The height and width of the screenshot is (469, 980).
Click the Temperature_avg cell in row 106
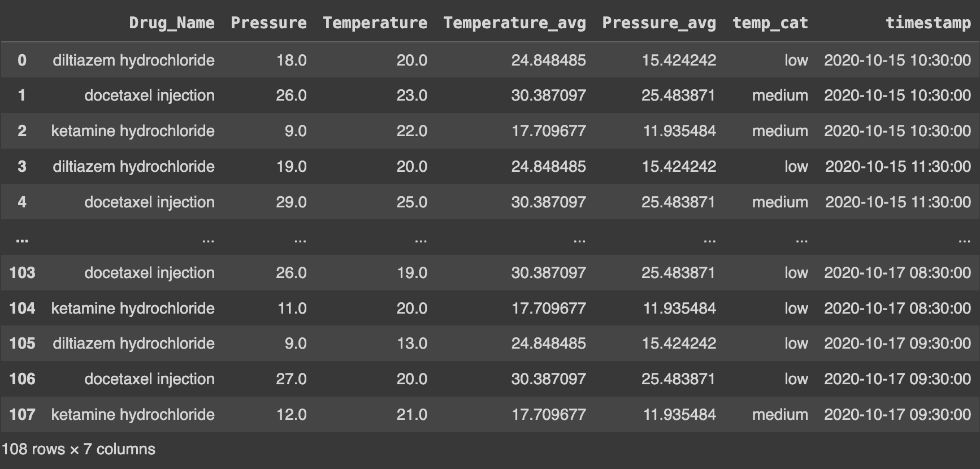(548, 379)
